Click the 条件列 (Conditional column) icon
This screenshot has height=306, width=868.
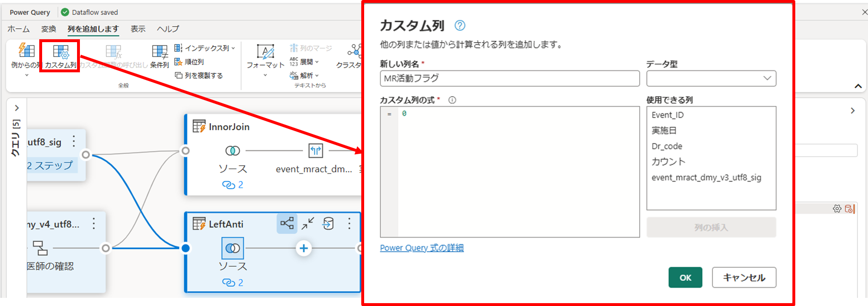point(159,52)
